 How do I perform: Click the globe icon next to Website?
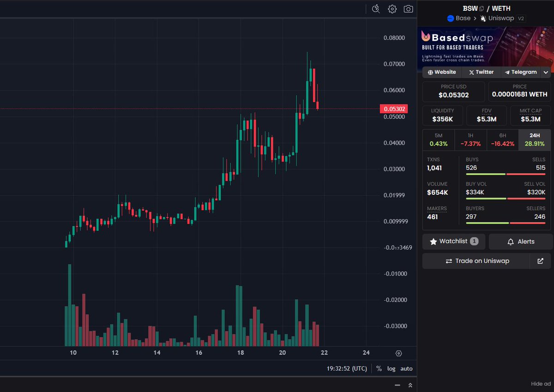(430, 72)
